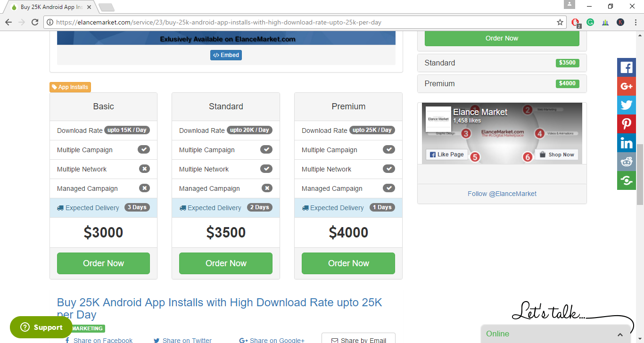The height and width of the screenshot is (343, 644).
Task: Share via Reddit sidebar icon
Action: [x=627, y=162]
